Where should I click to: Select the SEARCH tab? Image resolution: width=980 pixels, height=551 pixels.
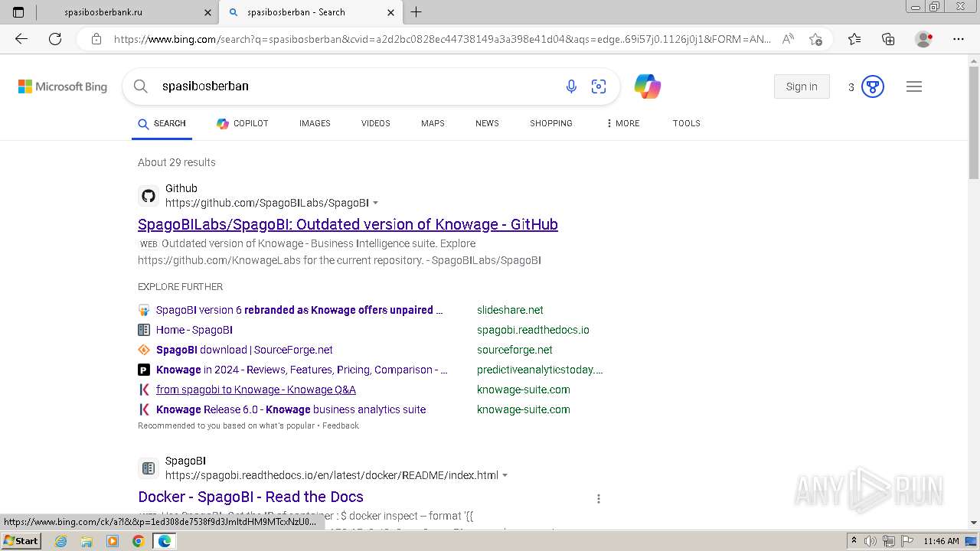click(x=162, y=123)
